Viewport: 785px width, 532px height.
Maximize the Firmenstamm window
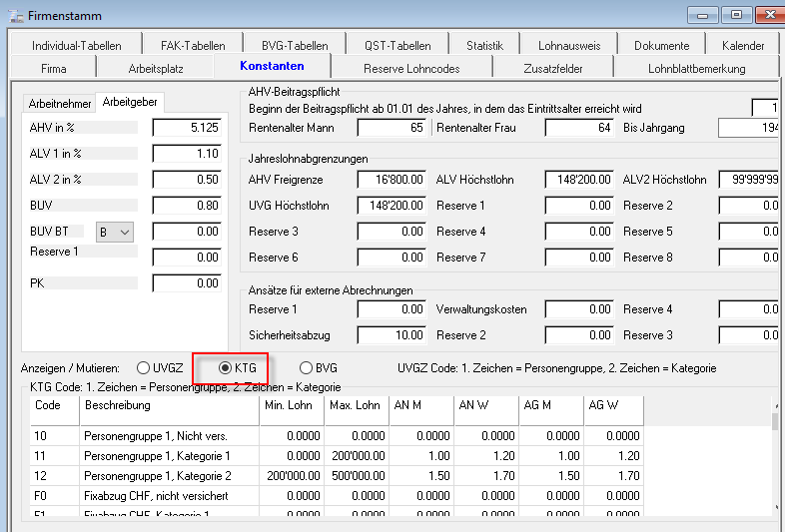[x=736, y=15]
